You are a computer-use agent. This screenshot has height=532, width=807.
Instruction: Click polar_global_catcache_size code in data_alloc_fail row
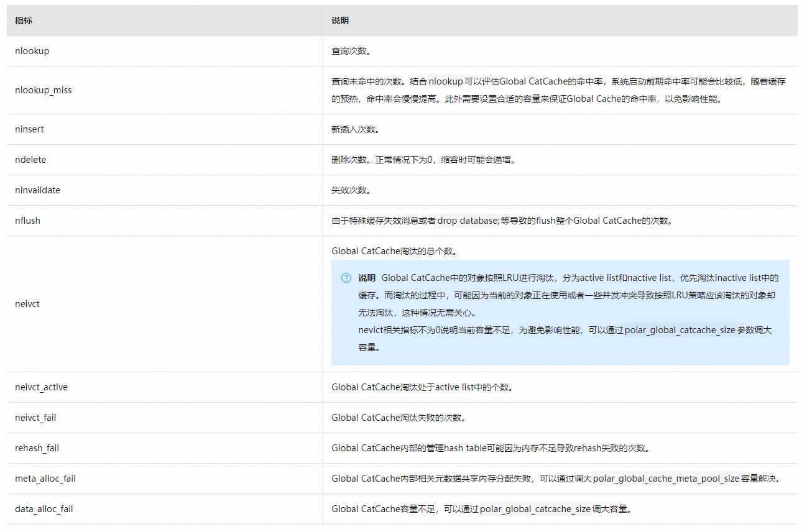[535, 509]
